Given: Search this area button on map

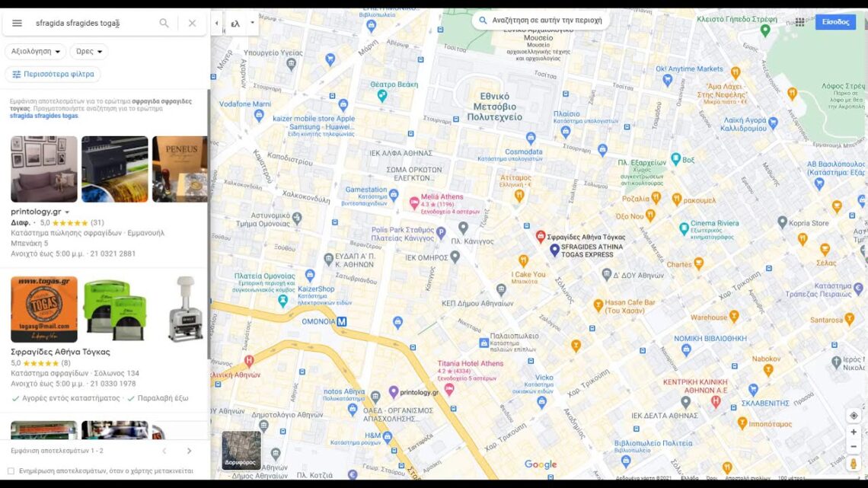Looking at the screenshot, I should 541,21.
